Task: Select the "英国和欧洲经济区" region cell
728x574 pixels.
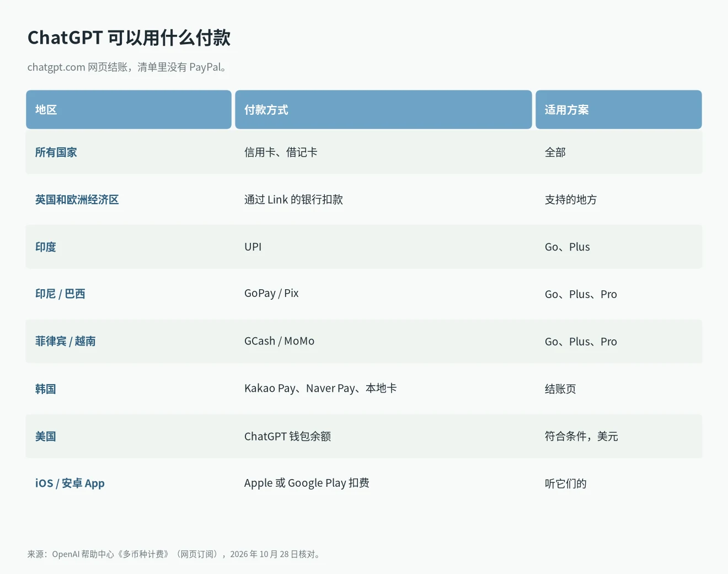Action: 77,200
